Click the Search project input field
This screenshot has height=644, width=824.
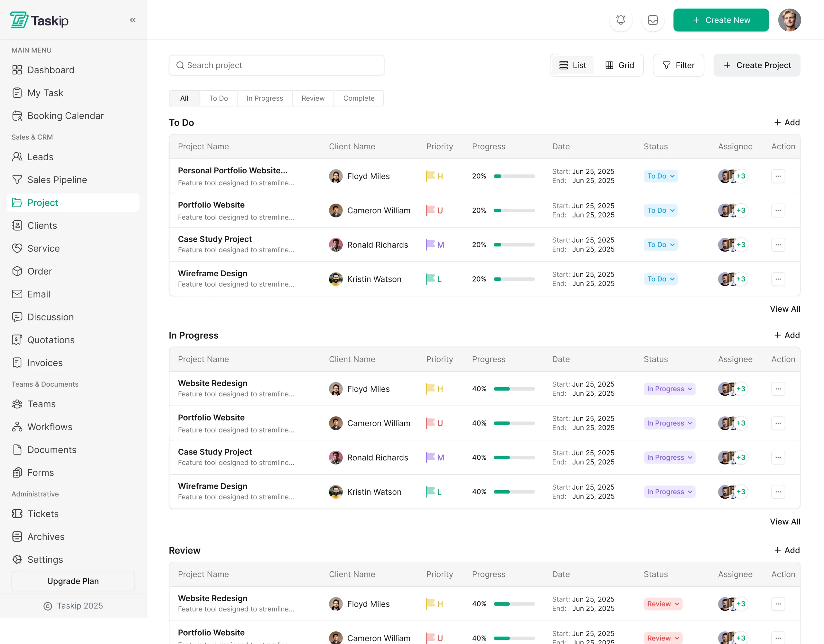276,65
